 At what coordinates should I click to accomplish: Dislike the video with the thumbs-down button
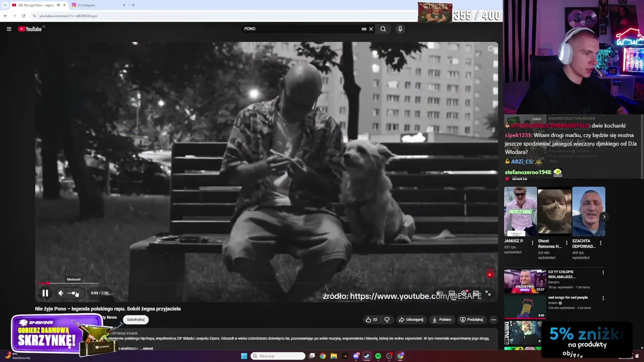pyautogui.click(x=387, y=319)
